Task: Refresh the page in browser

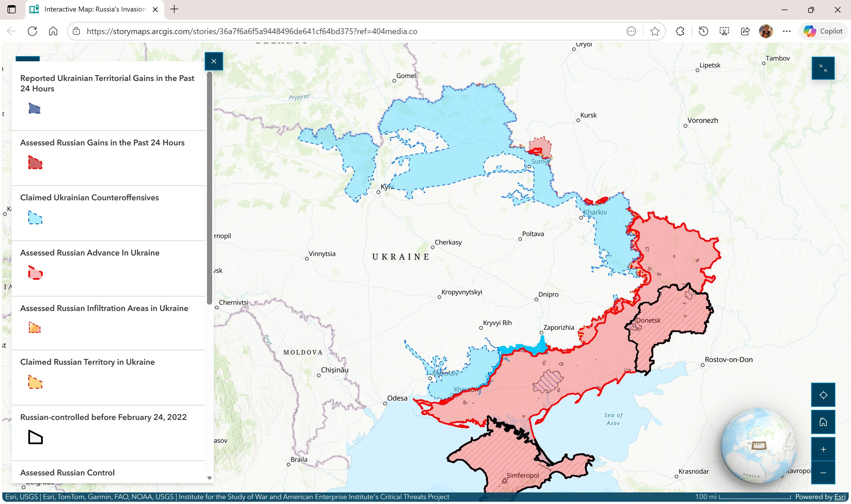Action: 32,31
